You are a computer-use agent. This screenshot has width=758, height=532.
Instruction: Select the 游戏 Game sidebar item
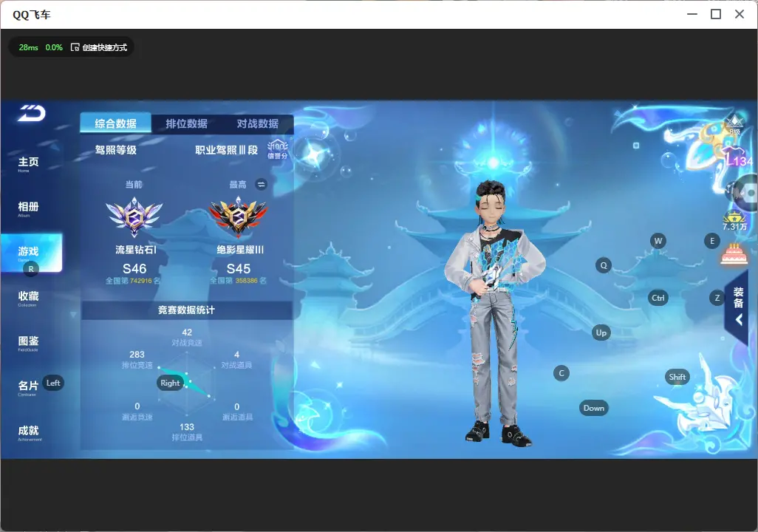(x=32, y=253)
